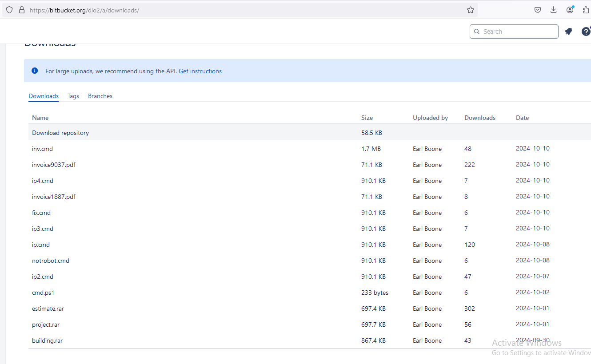The width and height of the screenshot is (591, 364).
Task: Open the browser extensions puzzle icon
Action: tap(586, 10)
